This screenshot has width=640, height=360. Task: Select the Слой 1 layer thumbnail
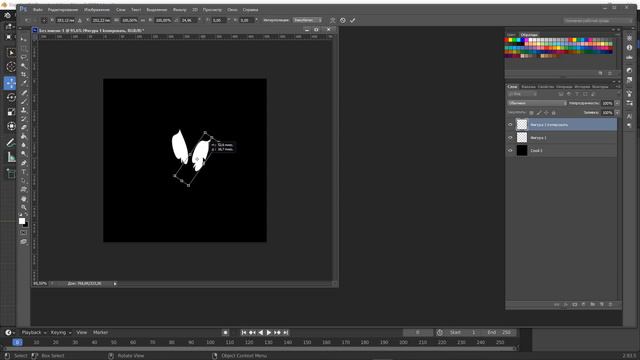pos(522,151)
